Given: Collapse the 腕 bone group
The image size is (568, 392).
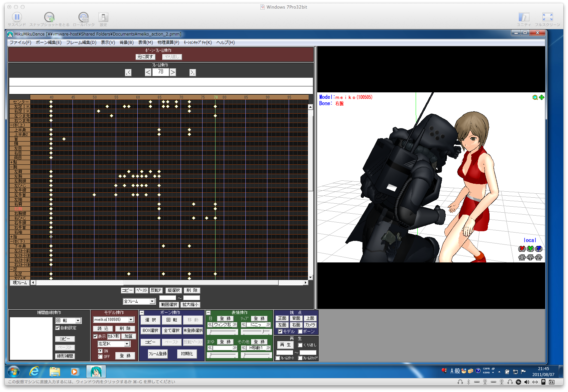Looking at the screenshot, I should point(11,167).
